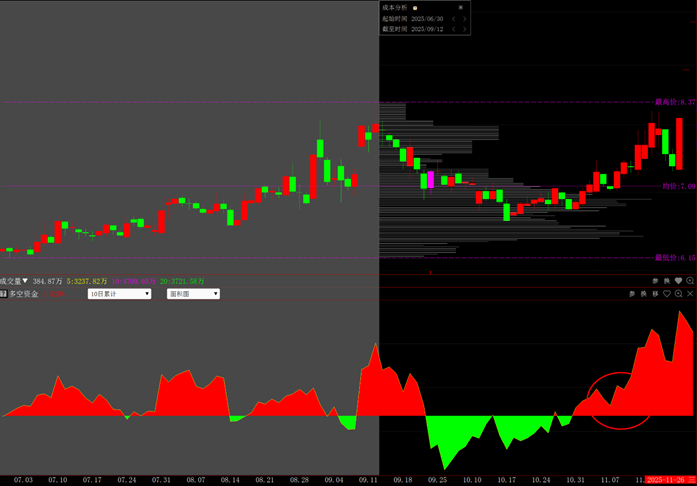Image resolution: width=697 pixels, height=486 pixels.
Task: Close the 多空资金 indicator panel
Action: coord(690,294)
